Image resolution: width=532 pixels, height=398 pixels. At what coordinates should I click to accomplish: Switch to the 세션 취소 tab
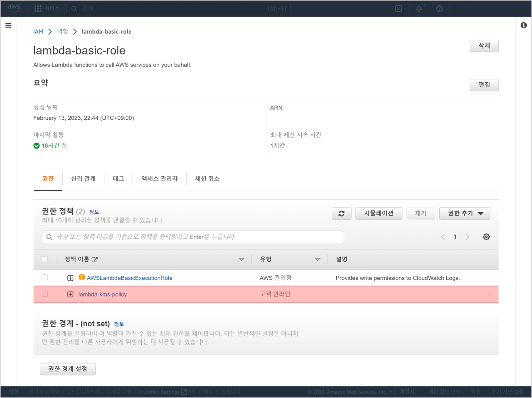click(207, 178)
